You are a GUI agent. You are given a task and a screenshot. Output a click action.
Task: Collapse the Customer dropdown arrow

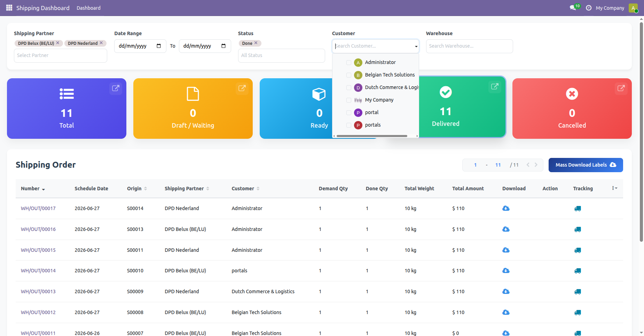click(x=416, y=46)
